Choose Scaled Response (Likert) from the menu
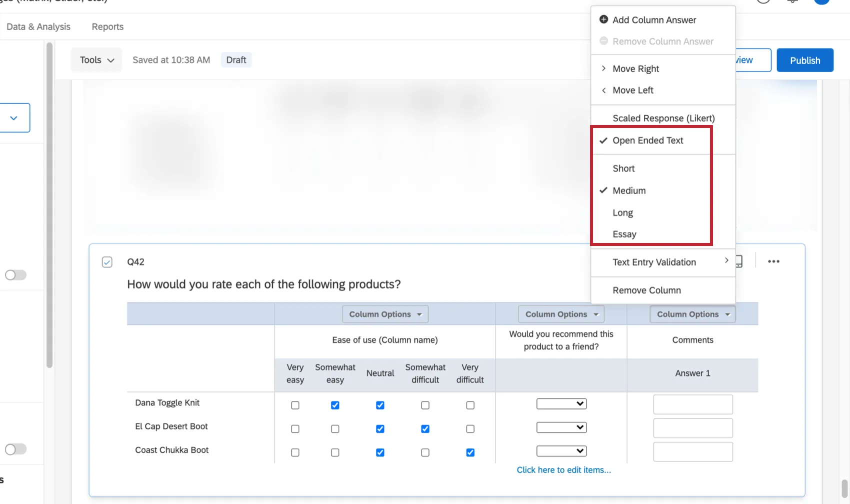The width and height of the screenshot is (850, 504). coord(663,118)
